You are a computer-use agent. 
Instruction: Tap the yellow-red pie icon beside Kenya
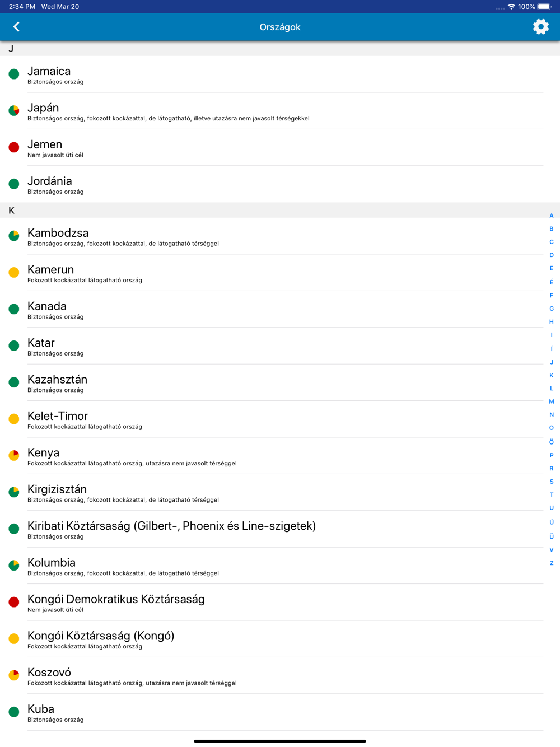coord(14,455)
